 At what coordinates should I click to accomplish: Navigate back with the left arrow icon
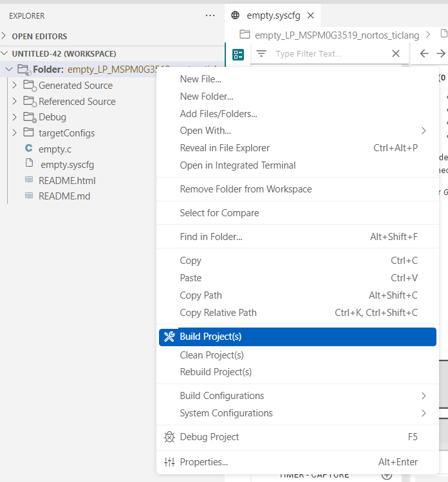click(x=424, y=54)
